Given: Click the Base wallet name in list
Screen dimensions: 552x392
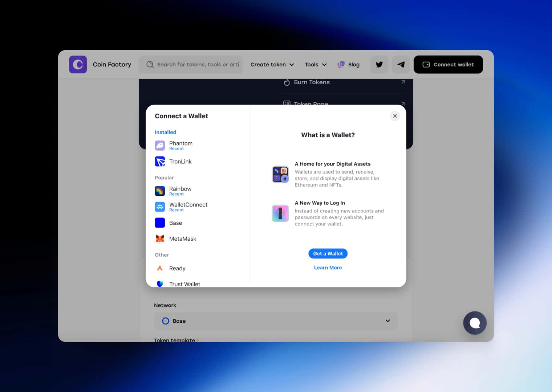Looking at the screenshot, I should pyautogui.click(x=175, y=223).
